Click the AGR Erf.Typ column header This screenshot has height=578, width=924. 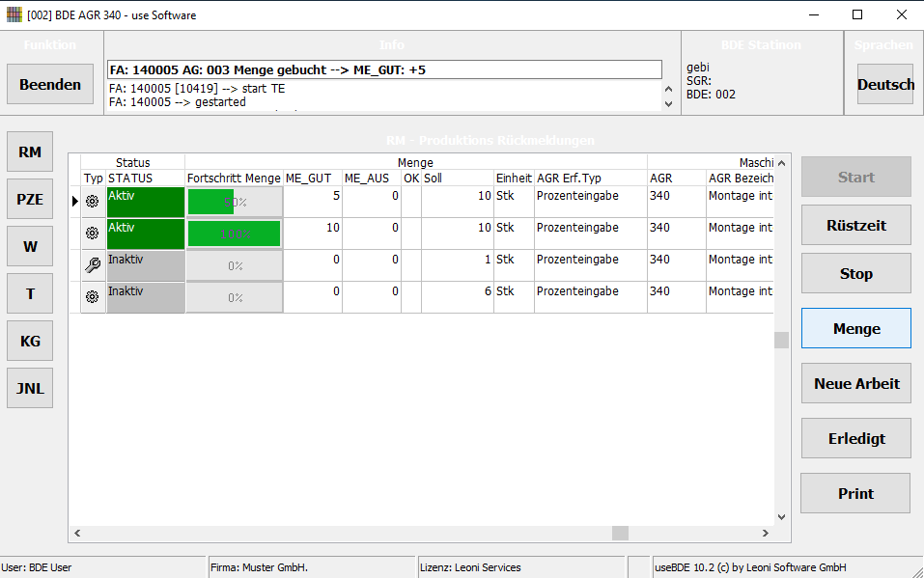point(591,178)
